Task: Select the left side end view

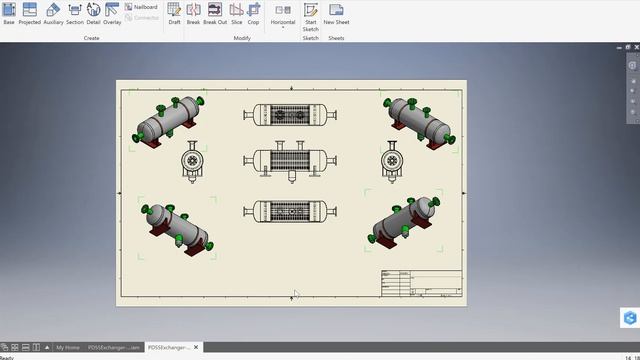Action: pyautogui.click(x=192, y=162)
